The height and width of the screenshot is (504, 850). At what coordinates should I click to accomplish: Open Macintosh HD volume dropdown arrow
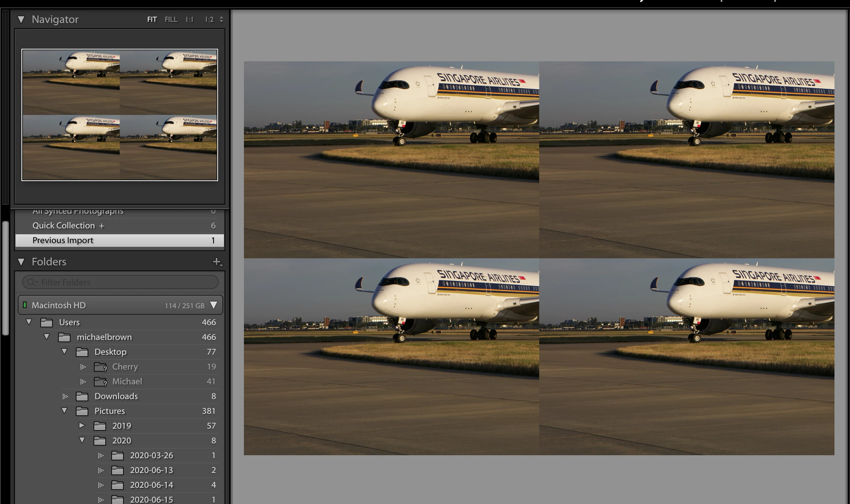214,305
